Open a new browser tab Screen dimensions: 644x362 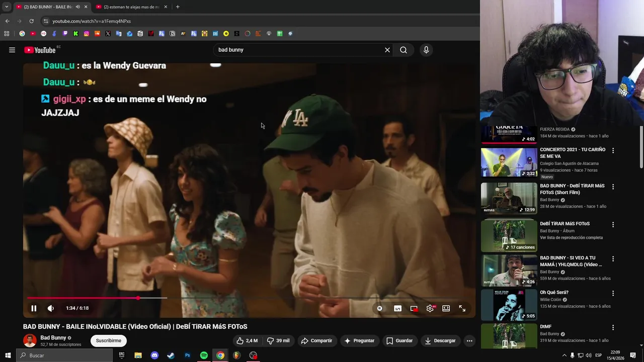178,7
